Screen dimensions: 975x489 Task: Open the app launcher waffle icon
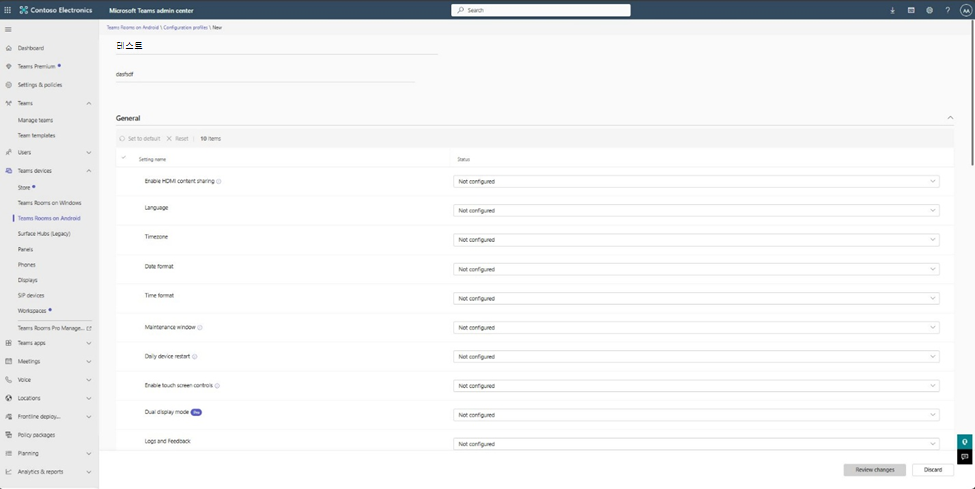pyautogui.click(x=7, y=10)
